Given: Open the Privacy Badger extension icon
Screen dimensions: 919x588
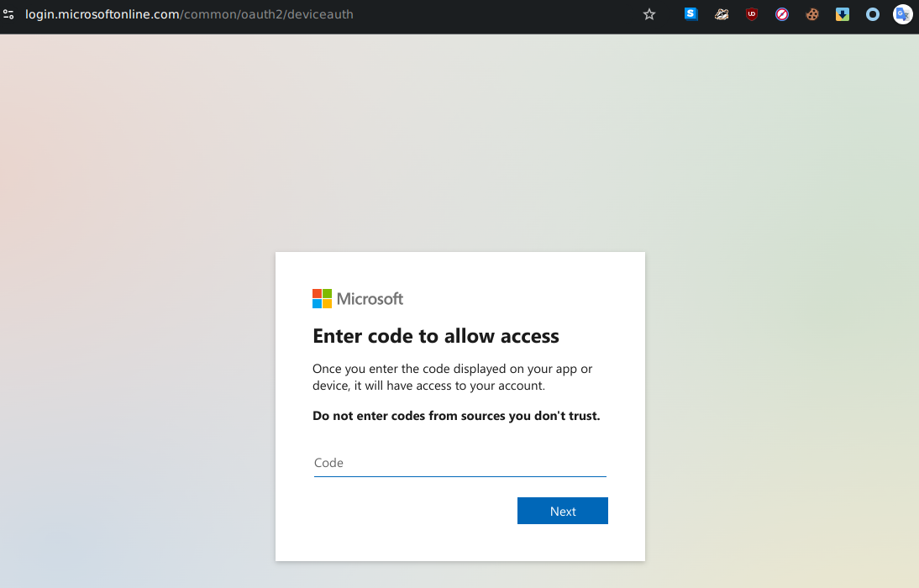Looking at the screenshot, I should tap(722, 14).
